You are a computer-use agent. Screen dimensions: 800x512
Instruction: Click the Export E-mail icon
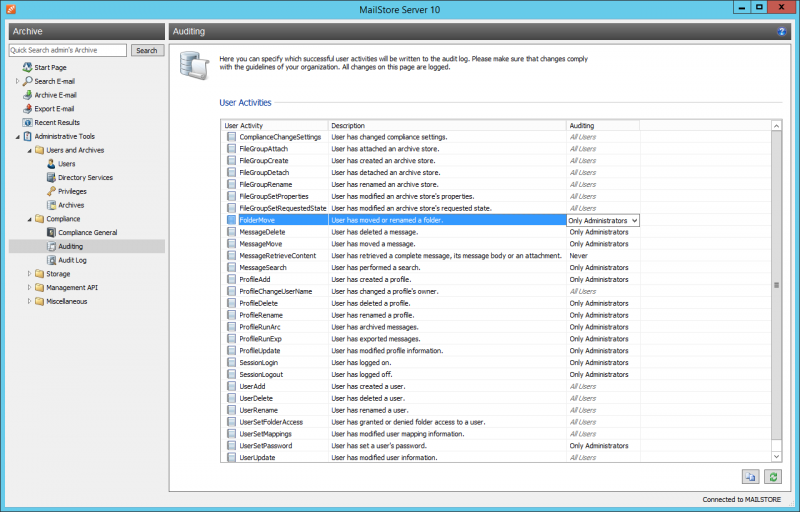(x=28, y=109)
